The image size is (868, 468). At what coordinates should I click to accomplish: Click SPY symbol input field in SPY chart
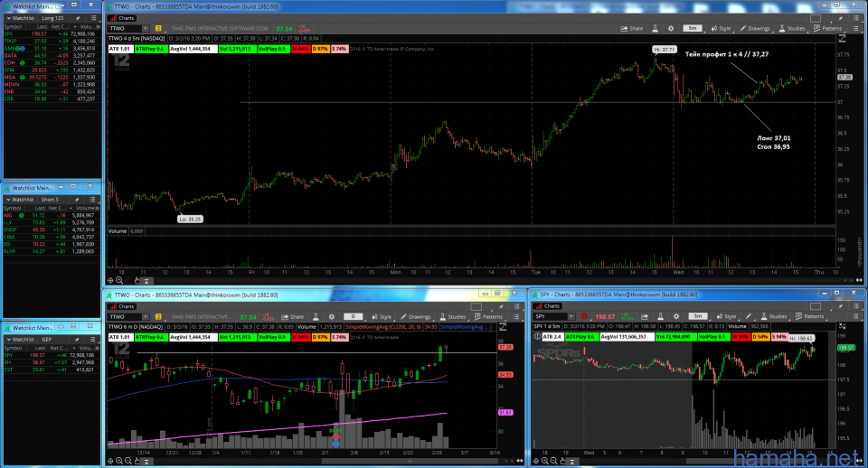point(551,316)
